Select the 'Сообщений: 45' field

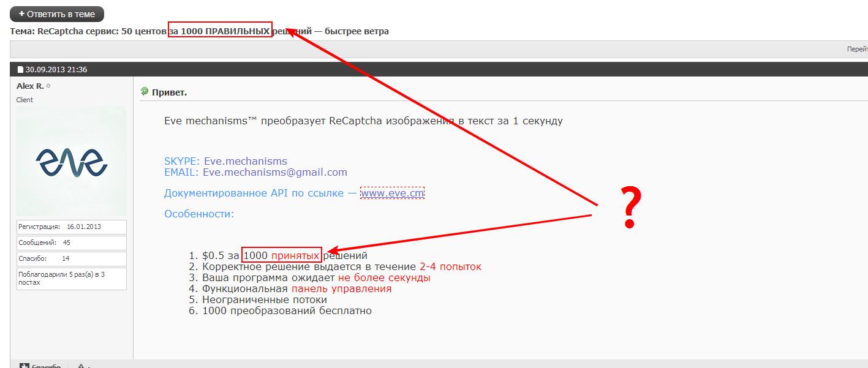(71, 242)
